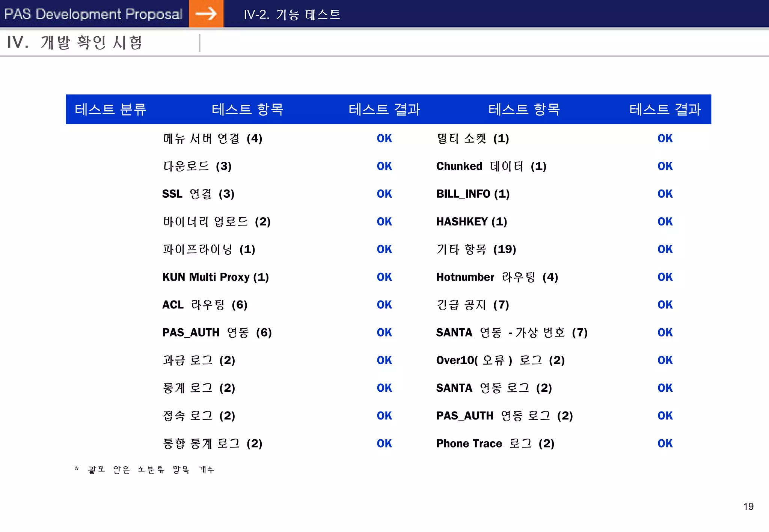Select 'Phone Trace 로그 (2)' item
769x532 pixels.
(x=495, y=444)
